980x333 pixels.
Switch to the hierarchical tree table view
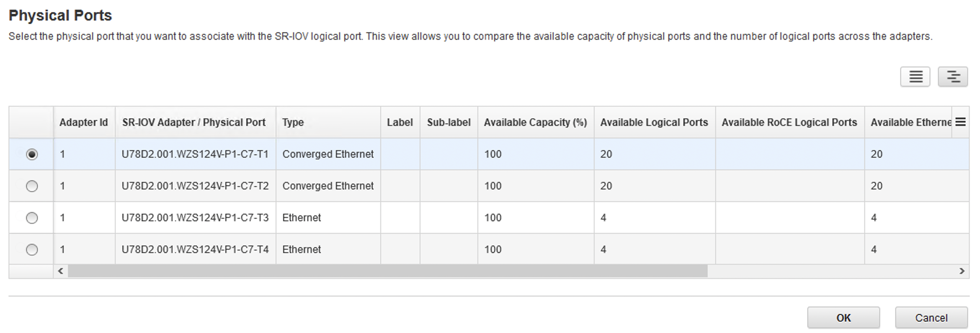[x=952, y=77]
